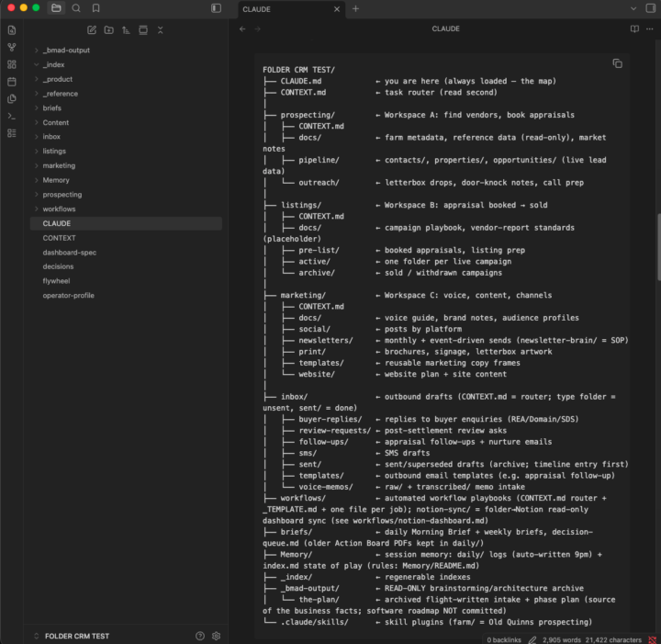This screenshot has height=644, width=661.
Task: Click the new folder icon
Action: 108,30
